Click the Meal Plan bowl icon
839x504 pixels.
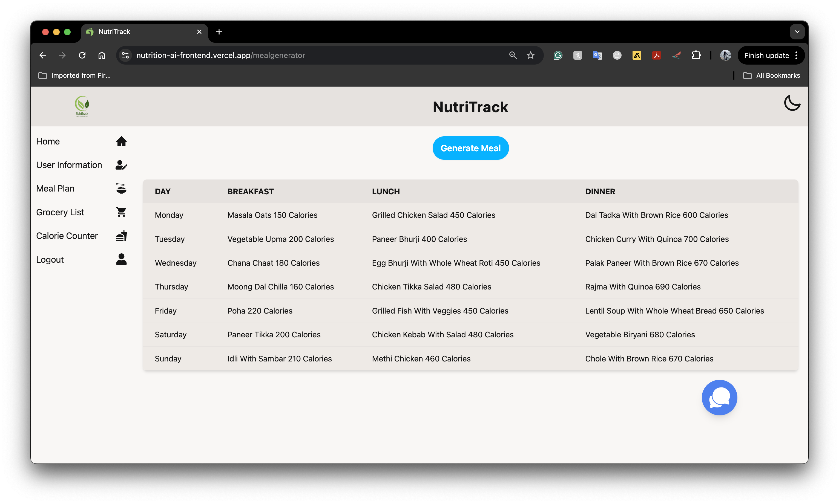[x=121, y=189]
